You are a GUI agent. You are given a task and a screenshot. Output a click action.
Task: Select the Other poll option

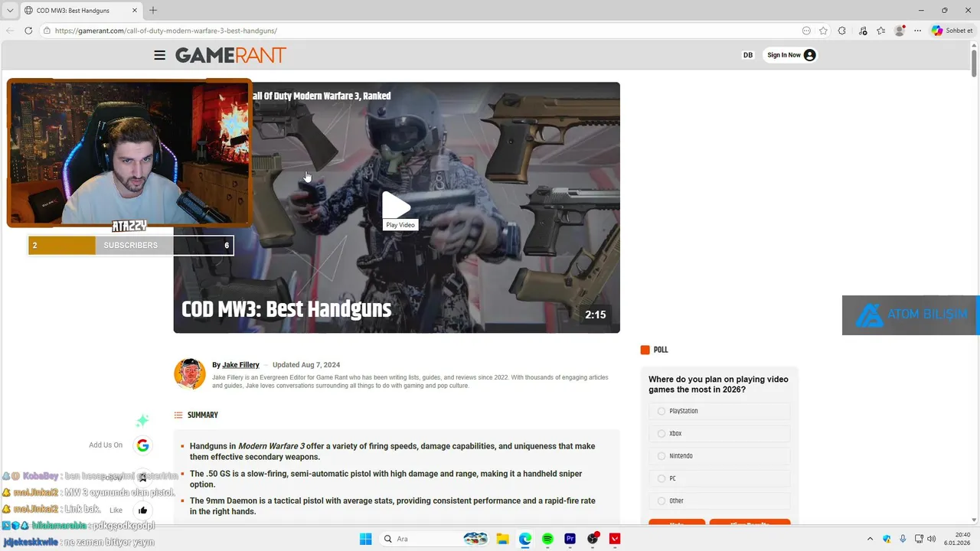point(720,500)
